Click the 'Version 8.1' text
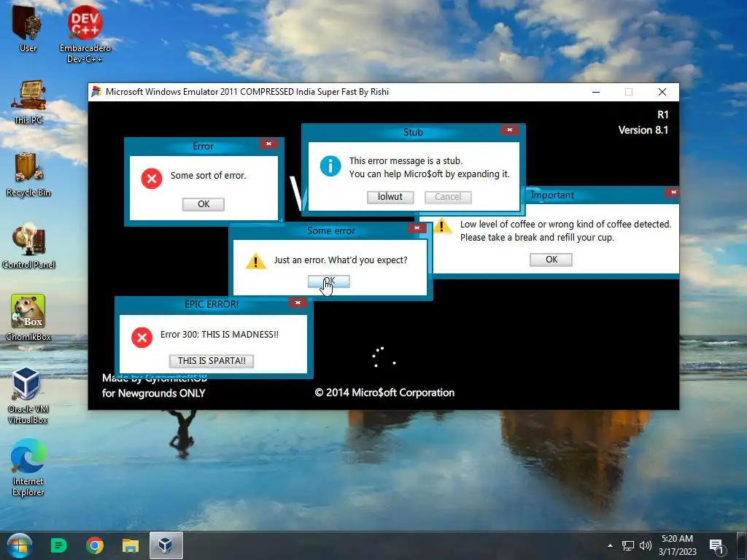This screenshot has height=560, width=747. click(x=643, y=130)
